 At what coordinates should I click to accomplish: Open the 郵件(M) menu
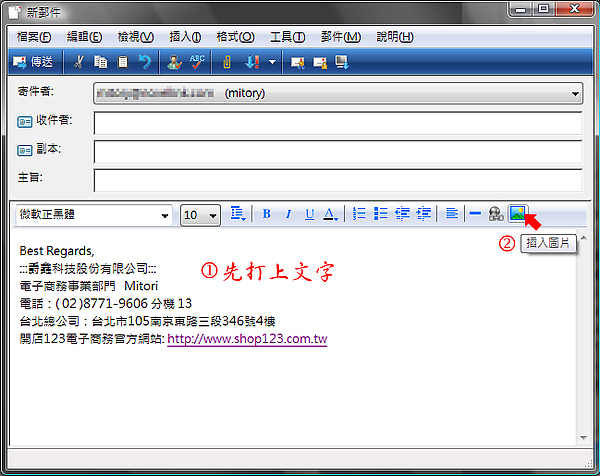(341, 37)
